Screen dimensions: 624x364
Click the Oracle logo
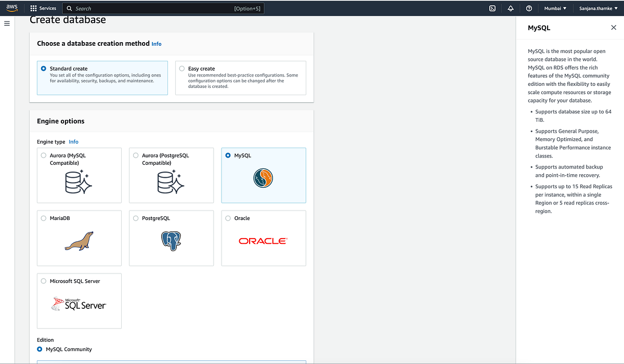point(263,240)
